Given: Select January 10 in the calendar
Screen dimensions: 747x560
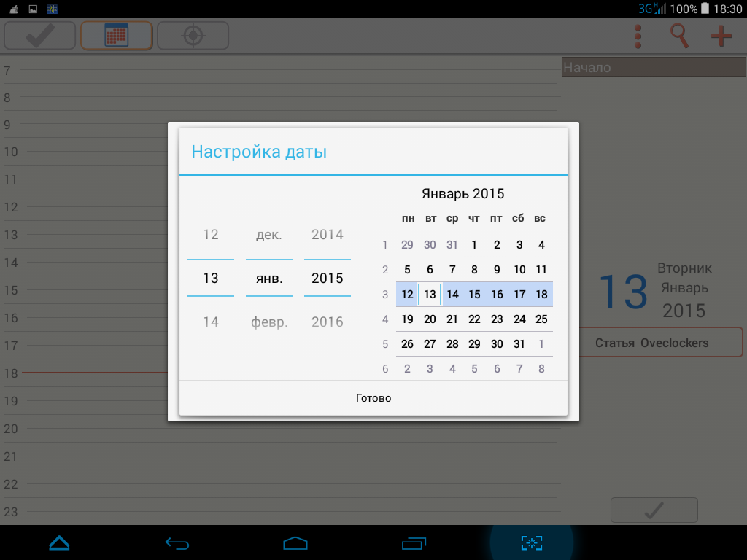Looking at the screenshot, I should (519, 270).
